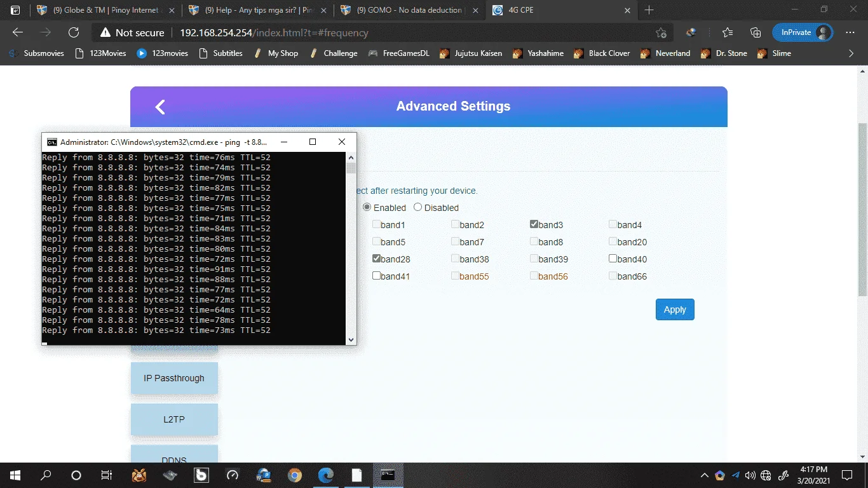
Task: Open Microsoft Edge taskbar icon
Action: (325, 475)
